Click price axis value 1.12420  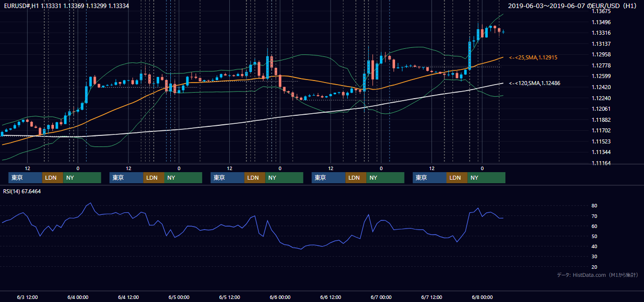pyautogui.click(x=601, y=87)
